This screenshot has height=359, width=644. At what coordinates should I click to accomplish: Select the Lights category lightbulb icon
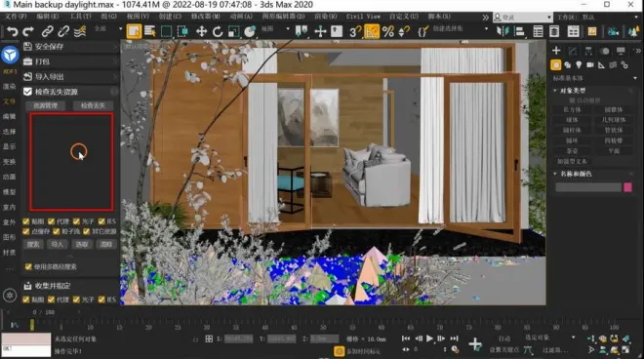point(579,65)
